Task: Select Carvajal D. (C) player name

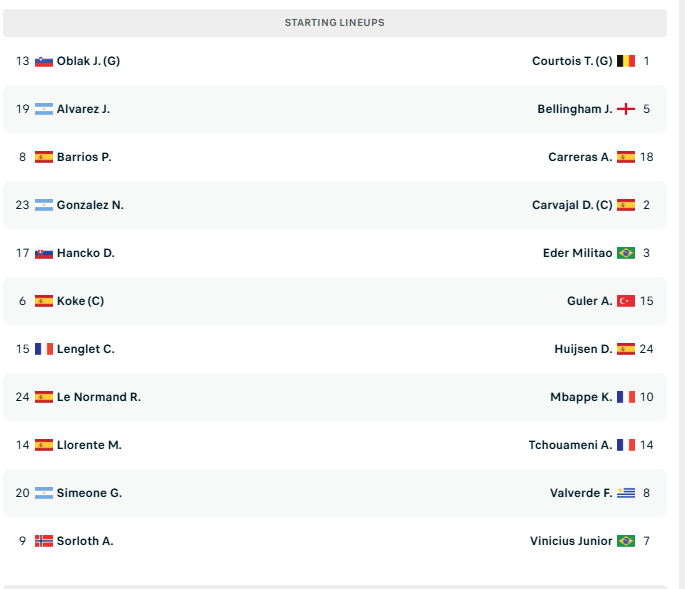Action: point(572,205)
